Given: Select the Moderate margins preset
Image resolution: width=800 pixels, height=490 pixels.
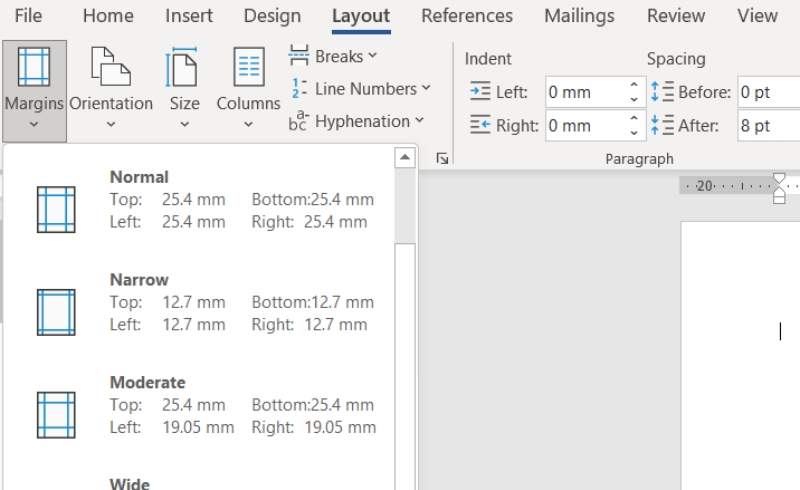Looking at the screenshot, I should [x=199, y=405].
